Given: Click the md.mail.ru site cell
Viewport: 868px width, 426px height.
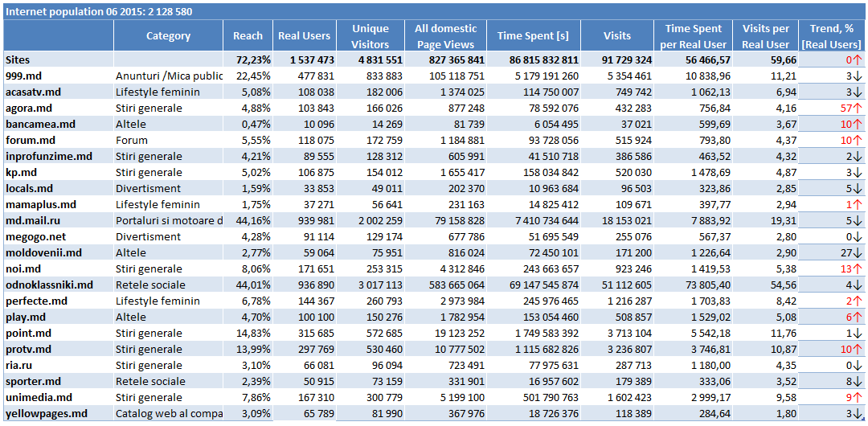Looking at the screenshot, I should (x=58, y=220).
